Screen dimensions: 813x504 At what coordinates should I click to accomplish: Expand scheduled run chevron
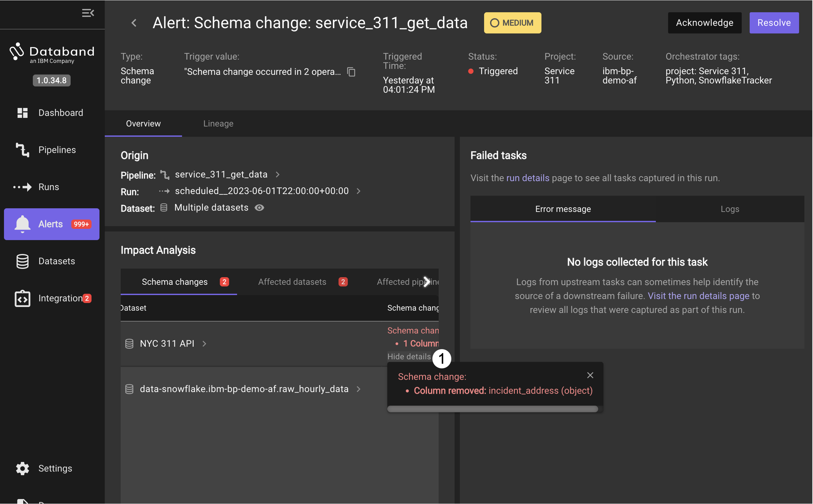tap(358, 191)
